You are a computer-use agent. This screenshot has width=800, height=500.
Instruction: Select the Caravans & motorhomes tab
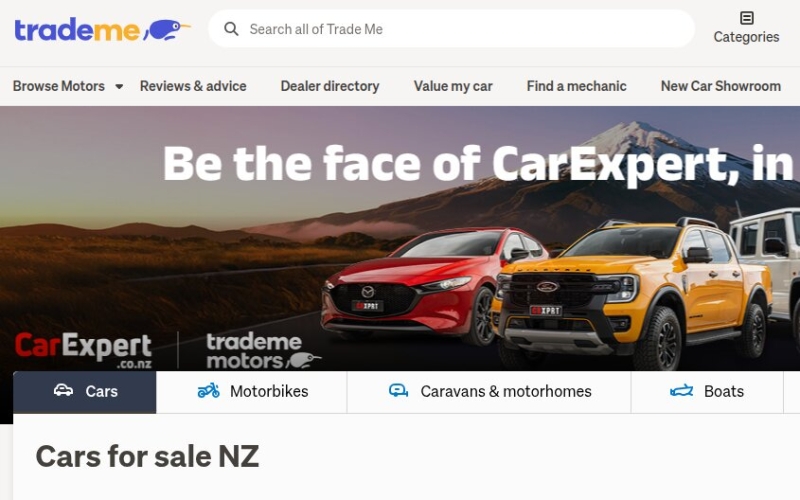[x=489, y=391]
